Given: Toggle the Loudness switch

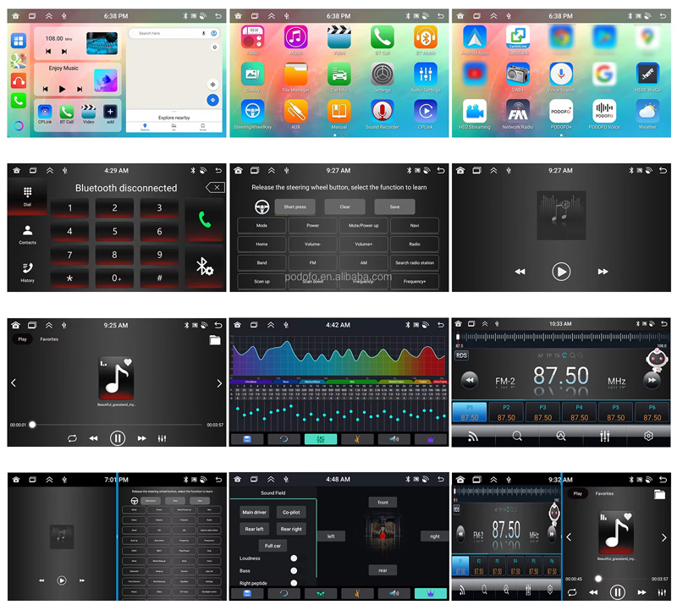Looking at the screenshot, I should (294, 558).
